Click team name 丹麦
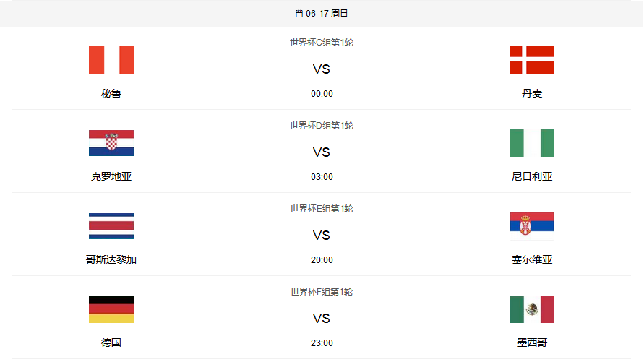 pyautogui.click(x=531, y=93)
